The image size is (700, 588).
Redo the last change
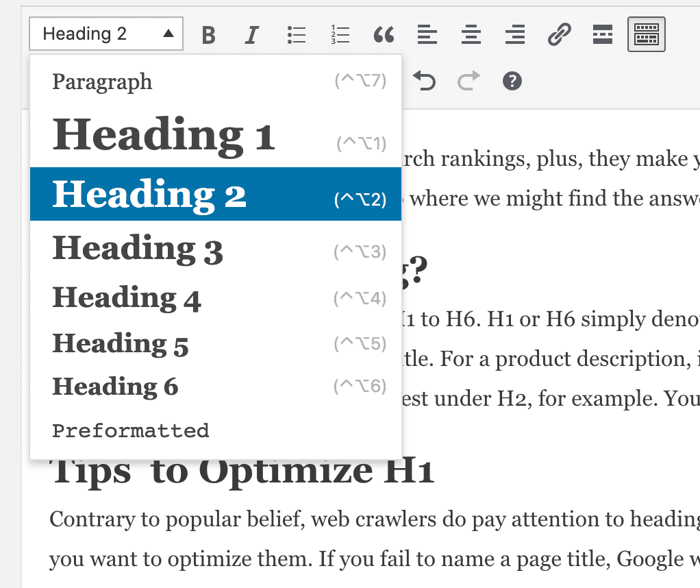point(468,80)
